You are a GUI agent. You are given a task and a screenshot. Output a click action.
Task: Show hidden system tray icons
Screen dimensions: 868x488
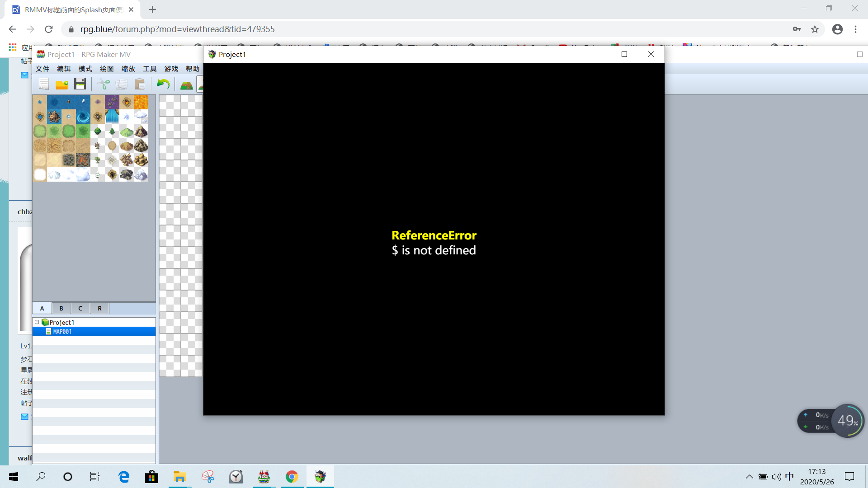tap(749, 477)
